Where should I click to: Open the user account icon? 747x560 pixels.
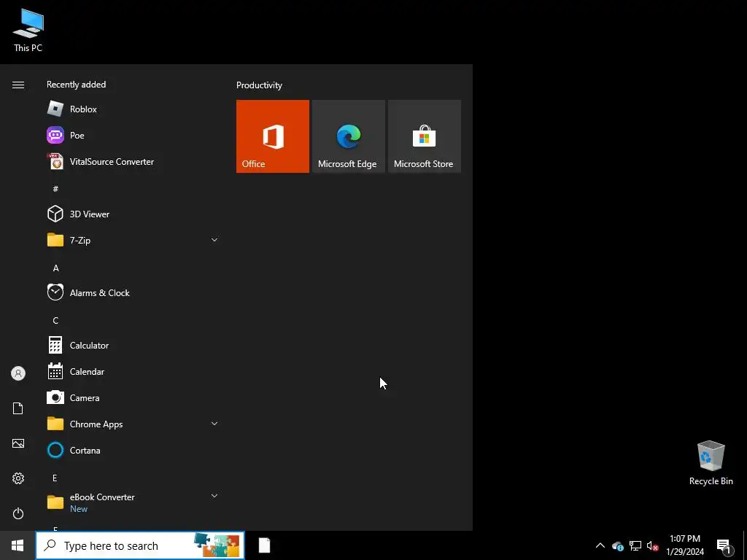click(x=18, y=373)
